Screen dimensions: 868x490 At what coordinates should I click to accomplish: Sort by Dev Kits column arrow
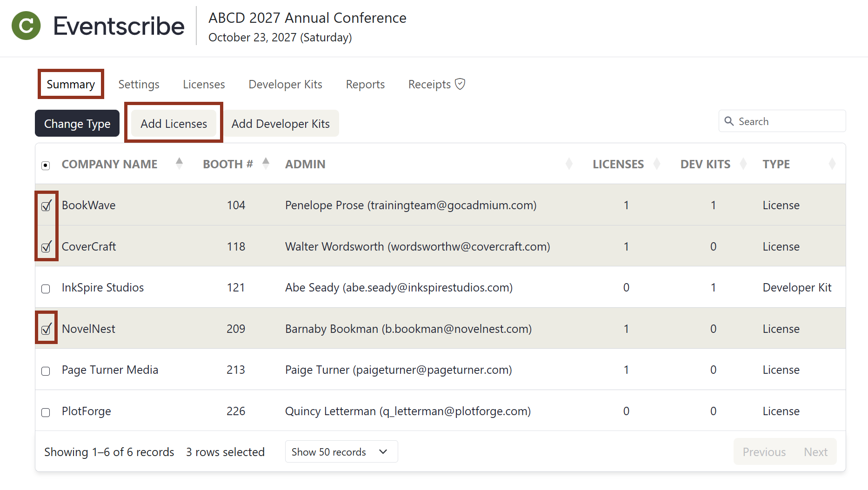743,164
